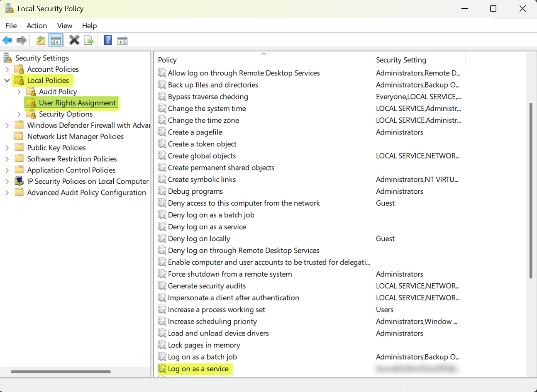This screenshot has width=537, height=392.
Task: Open the View menu
Action: [64, 25]
